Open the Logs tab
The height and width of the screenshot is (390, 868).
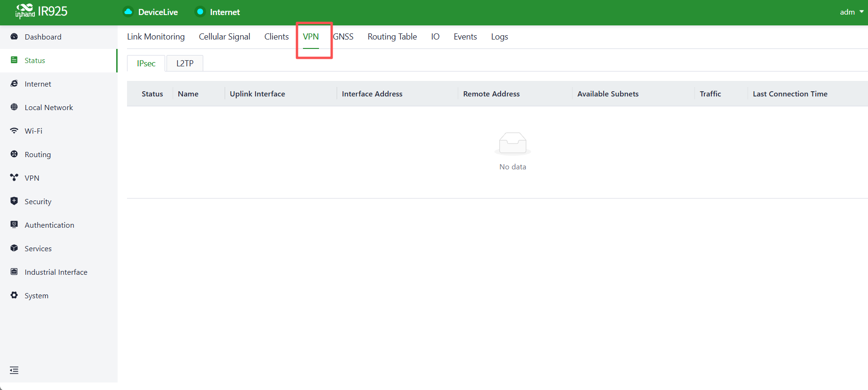click(500, 37)
